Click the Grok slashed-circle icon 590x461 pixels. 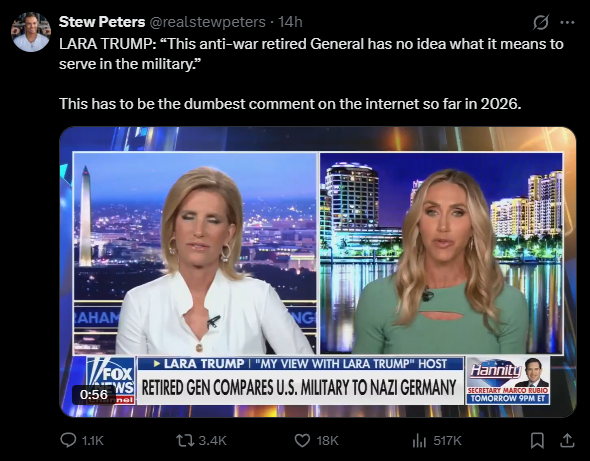pos(541,23)
